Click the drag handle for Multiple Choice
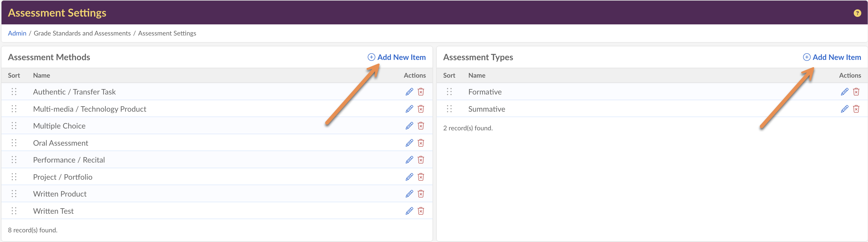This screenshot has width=868, height=242. coord(14,126)
